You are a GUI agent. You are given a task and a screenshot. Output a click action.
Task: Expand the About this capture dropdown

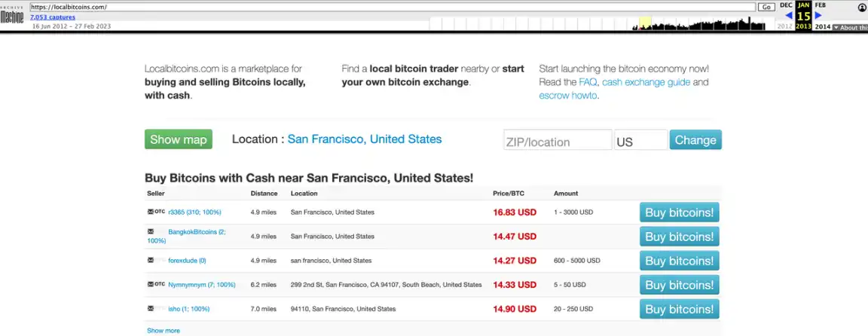point(850,27)
